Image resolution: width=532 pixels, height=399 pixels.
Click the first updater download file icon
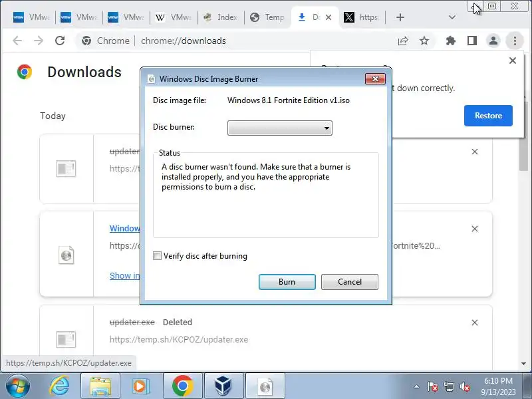(x=66, y=168)
